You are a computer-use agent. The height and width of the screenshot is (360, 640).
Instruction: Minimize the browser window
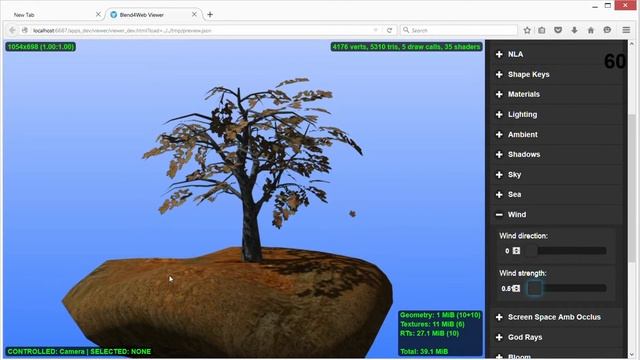595,6
